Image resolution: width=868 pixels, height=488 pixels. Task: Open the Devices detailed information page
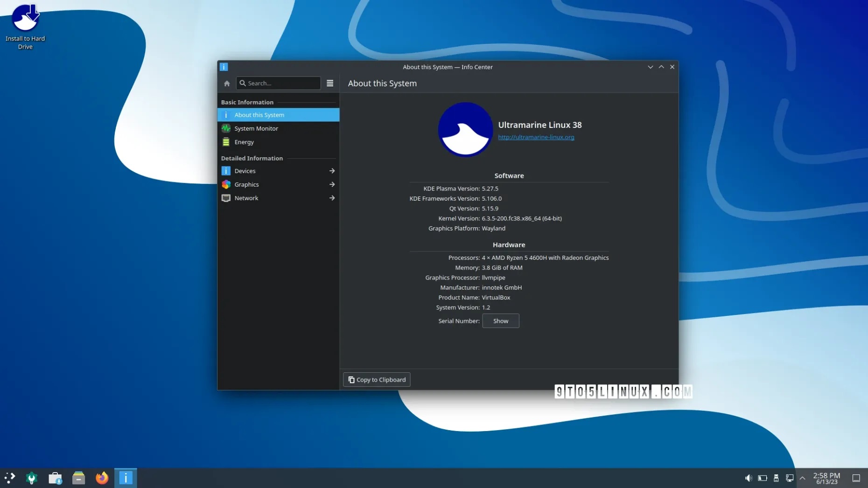245,171
